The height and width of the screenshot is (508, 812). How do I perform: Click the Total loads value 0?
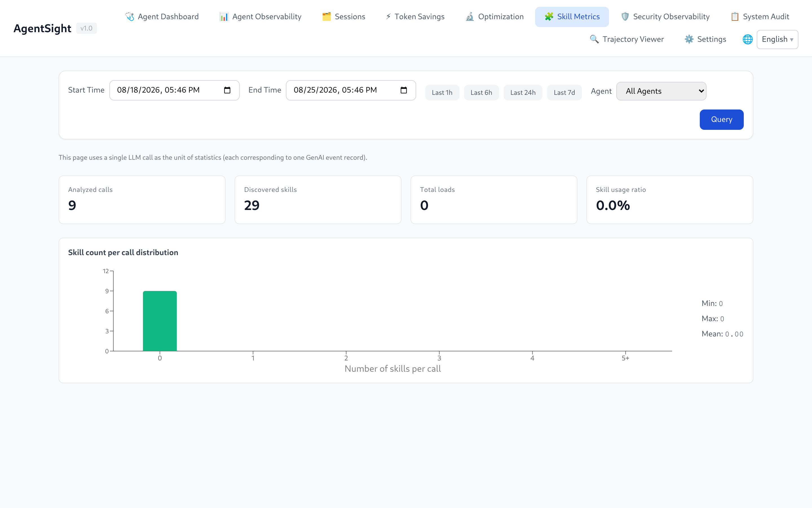click(x=424, y=205)
